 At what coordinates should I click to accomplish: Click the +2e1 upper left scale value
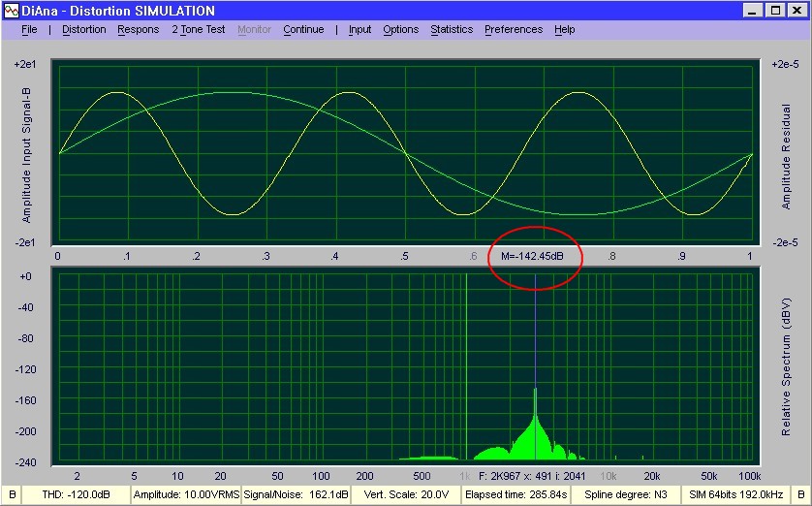point(25,64)
